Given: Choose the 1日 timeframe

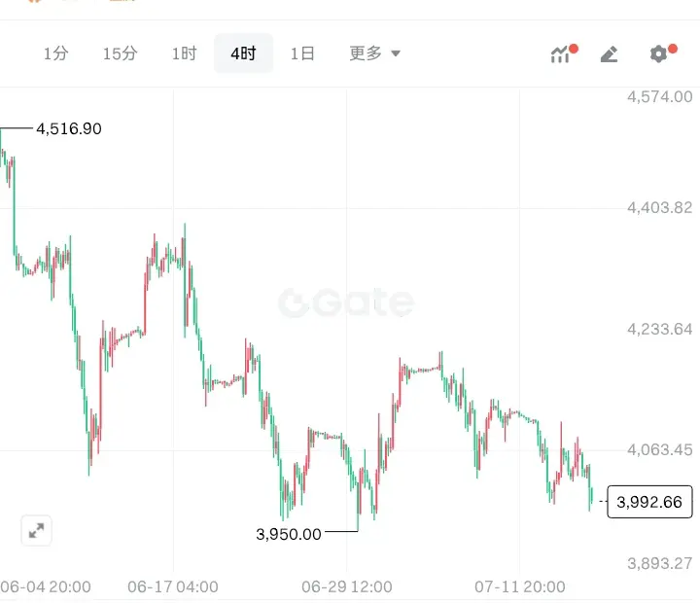Looking at the screenshot, I should tap(302, 53).
